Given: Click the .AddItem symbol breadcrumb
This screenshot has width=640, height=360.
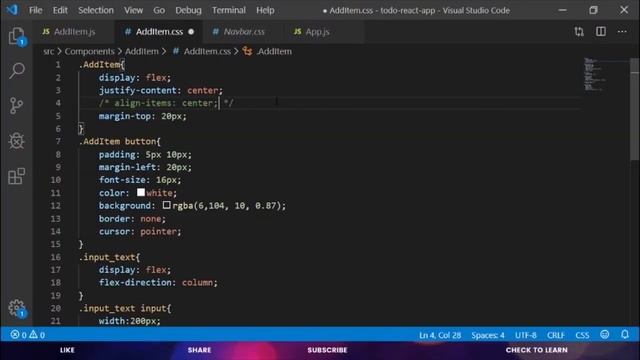Looking at the screenshot, I should click(274, 51).
